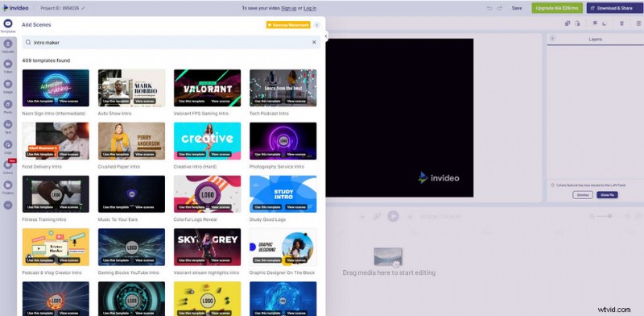Select Neon Sign Intro thumbnail
The image size is (644, 316).
[x=56, y=88]
